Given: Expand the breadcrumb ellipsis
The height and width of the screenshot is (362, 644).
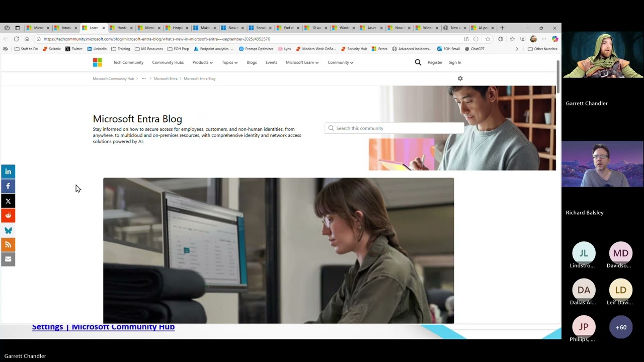Looking at the screenshot, I should pos(144,78).
